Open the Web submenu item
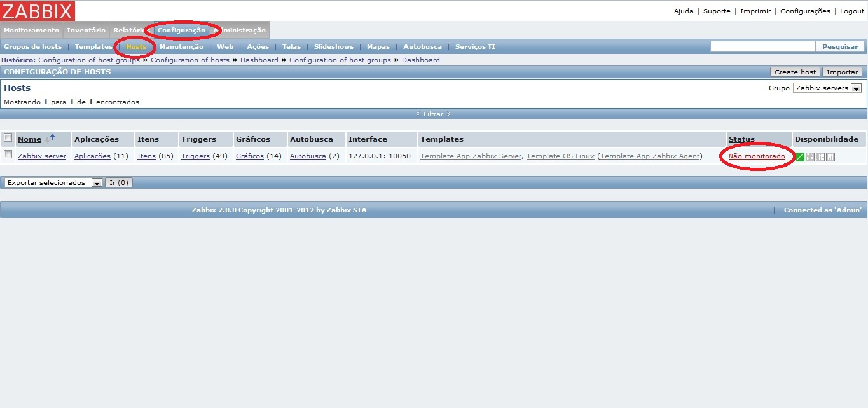 pos(225,47)
